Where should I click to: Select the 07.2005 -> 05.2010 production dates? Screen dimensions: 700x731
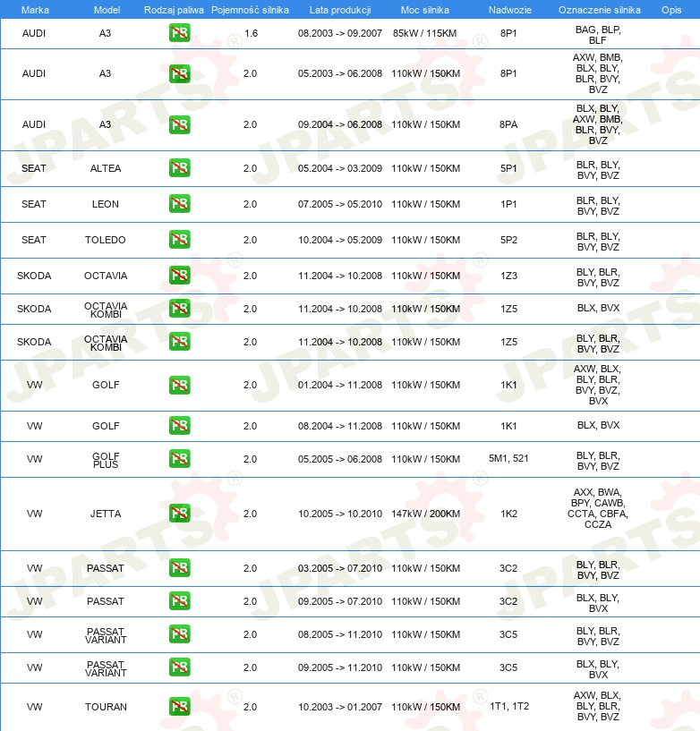tap(340, 204)
